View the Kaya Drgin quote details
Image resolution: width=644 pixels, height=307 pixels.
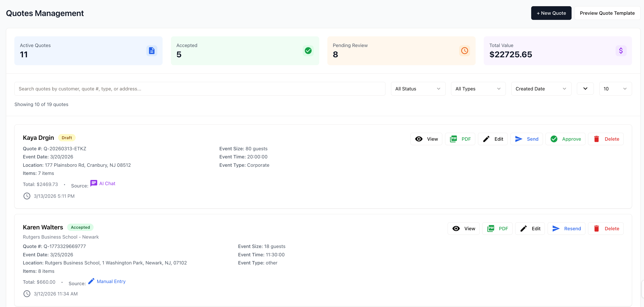(x=426, y=139)
